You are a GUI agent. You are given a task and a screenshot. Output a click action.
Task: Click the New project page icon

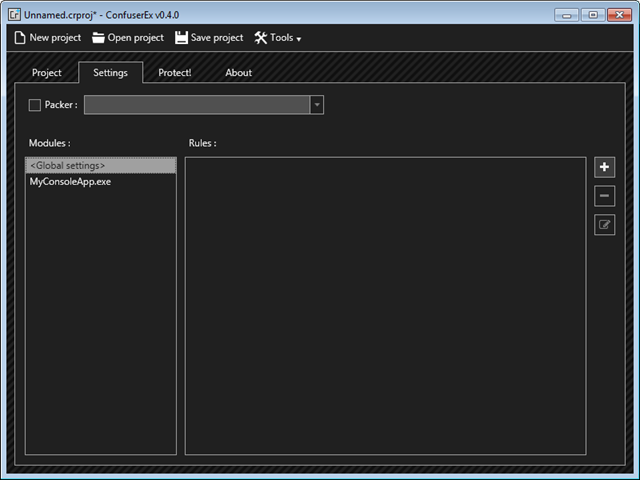tap(19, 38)
